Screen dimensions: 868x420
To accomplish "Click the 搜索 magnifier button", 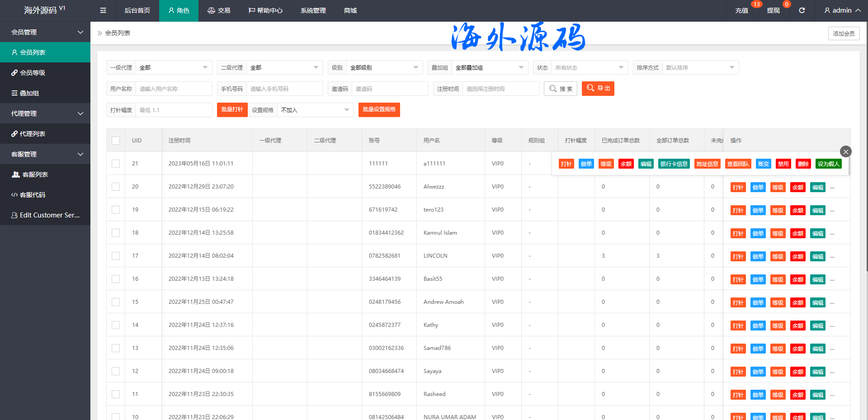I will point(560,89).
